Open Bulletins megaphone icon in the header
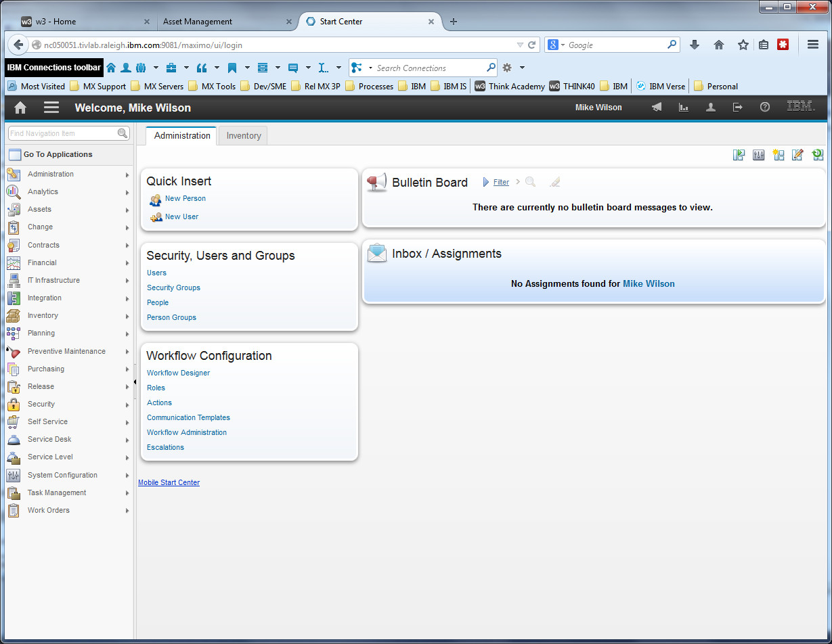The width and height of the screenshot is (832, 644). click(657, 108)
